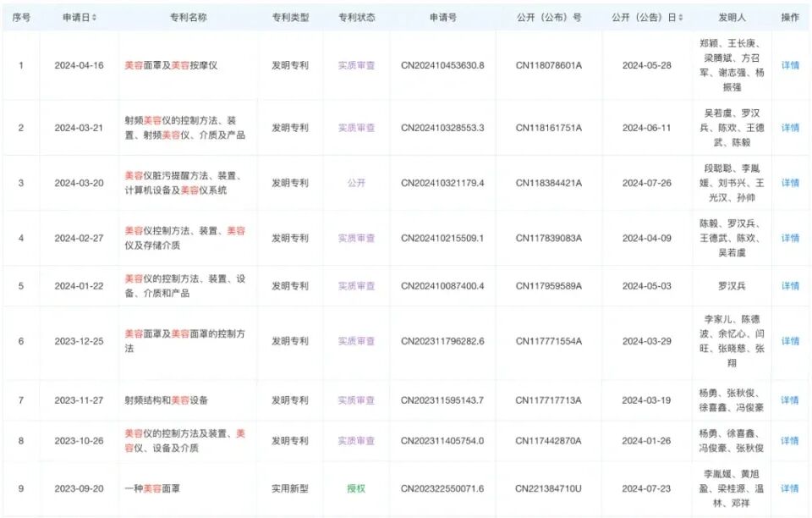
Task: Click application number CN202311796282.6
Action: click(x=442, y=341)
